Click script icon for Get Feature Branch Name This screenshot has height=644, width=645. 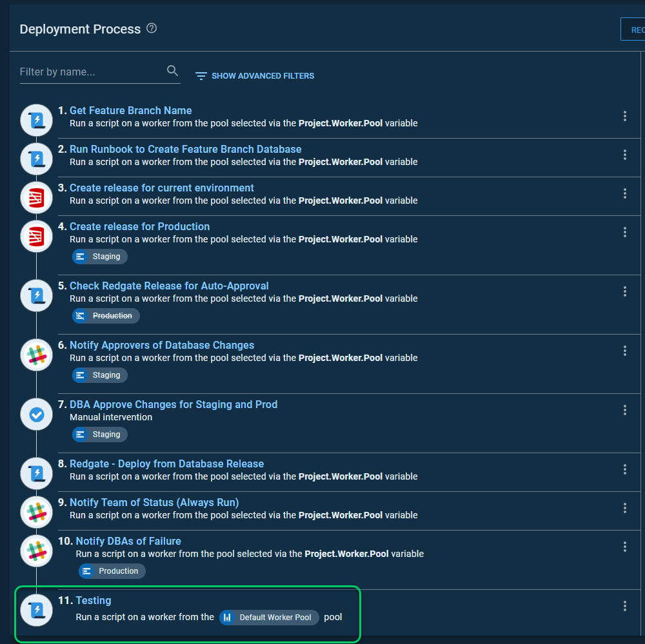(37, 120)
